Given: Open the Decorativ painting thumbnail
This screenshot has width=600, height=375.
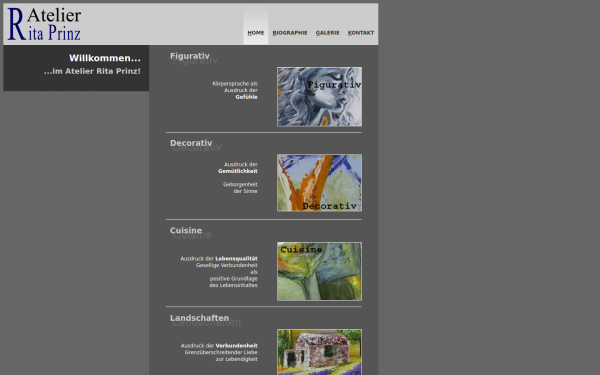Looking at the screenshot, I should 320,183.
